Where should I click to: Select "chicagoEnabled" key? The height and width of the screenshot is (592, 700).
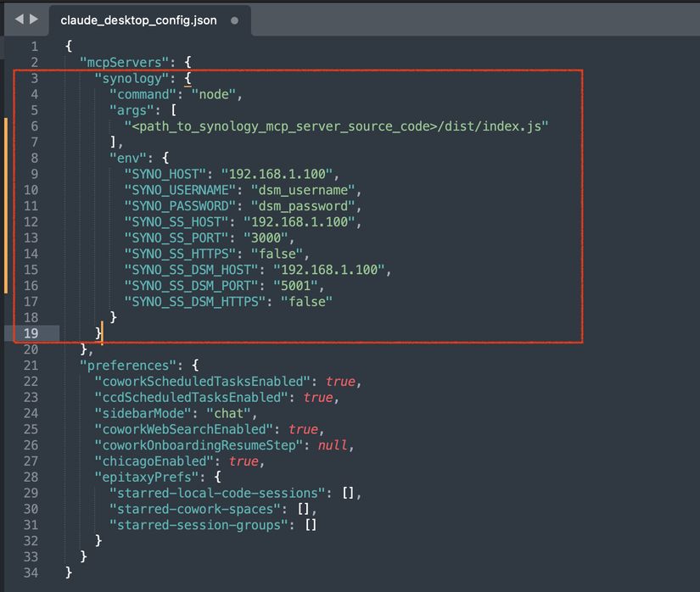pos(154,461)
